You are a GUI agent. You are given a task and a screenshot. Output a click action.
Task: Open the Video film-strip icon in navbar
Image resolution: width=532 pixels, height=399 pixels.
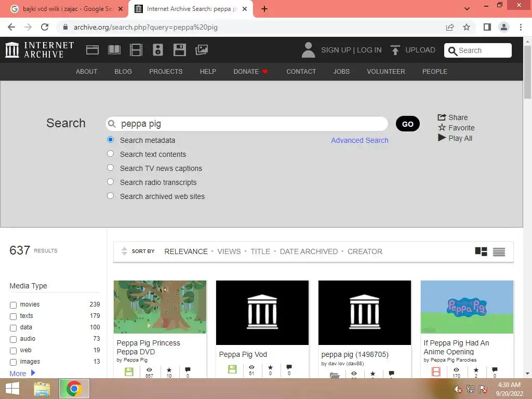tap(136, 50)
